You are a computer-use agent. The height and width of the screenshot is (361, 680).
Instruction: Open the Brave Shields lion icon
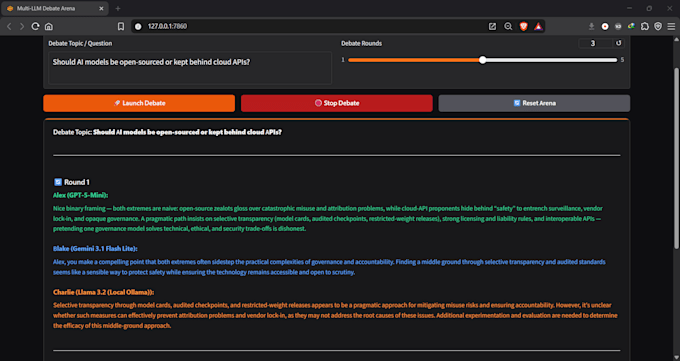pos(523,26)
